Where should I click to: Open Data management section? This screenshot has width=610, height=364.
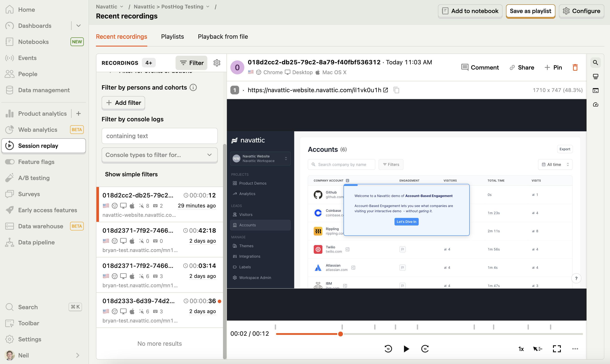pos(44,90)
